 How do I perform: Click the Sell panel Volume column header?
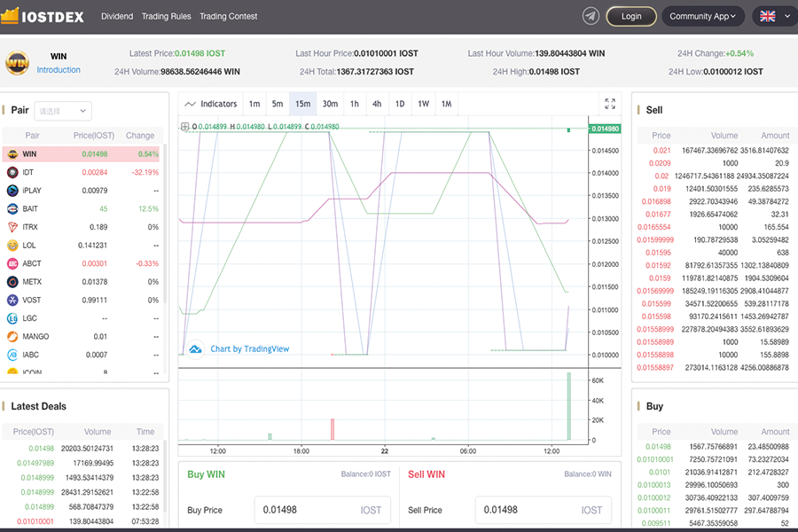(724, 136)
